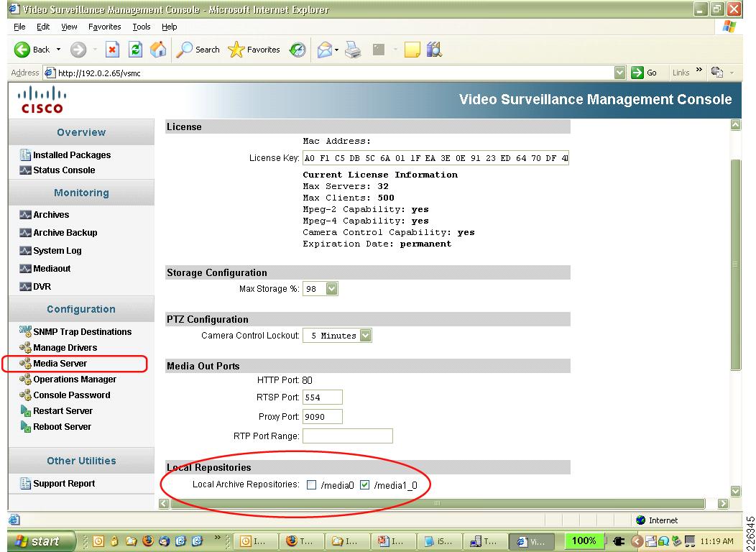Open the address bar dropdown arrow
The image size is (756, 552).
pos(620,73)
